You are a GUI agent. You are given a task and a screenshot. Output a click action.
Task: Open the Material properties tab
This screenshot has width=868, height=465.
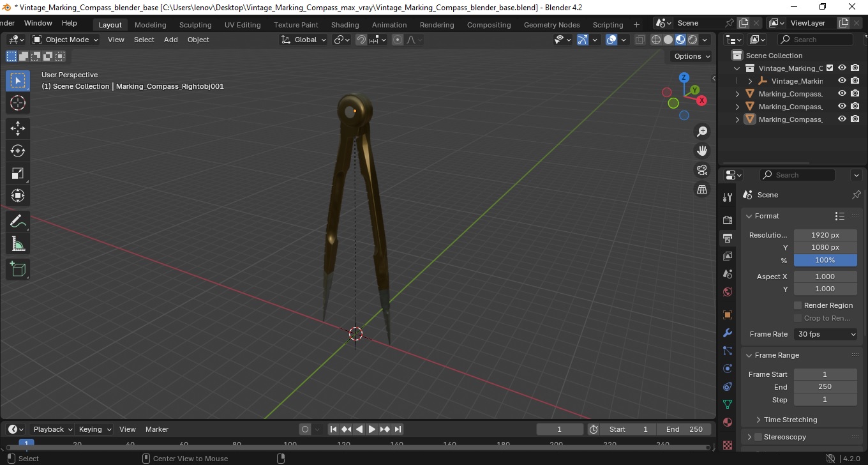point(727,422)
